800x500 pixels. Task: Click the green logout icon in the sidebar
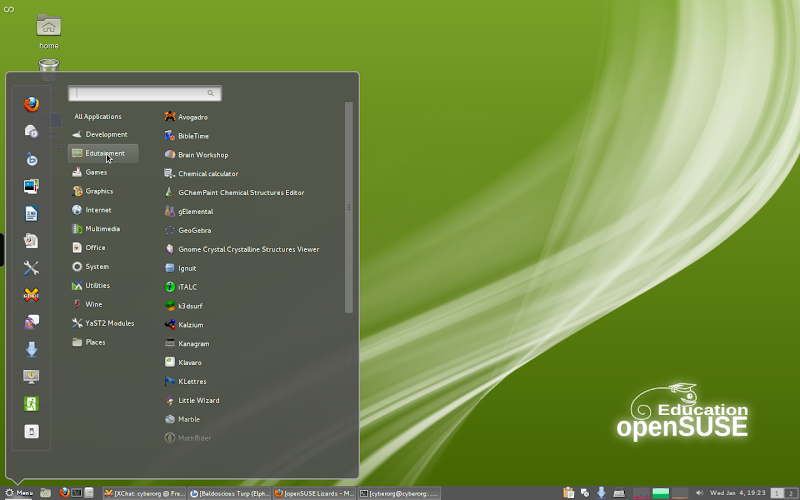[x=31, y=404]
